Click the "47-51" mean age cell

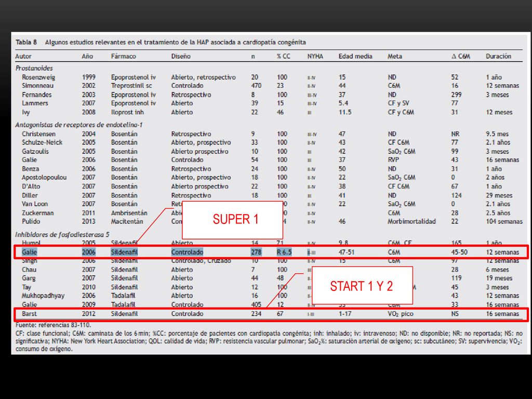tap(347, 252)
